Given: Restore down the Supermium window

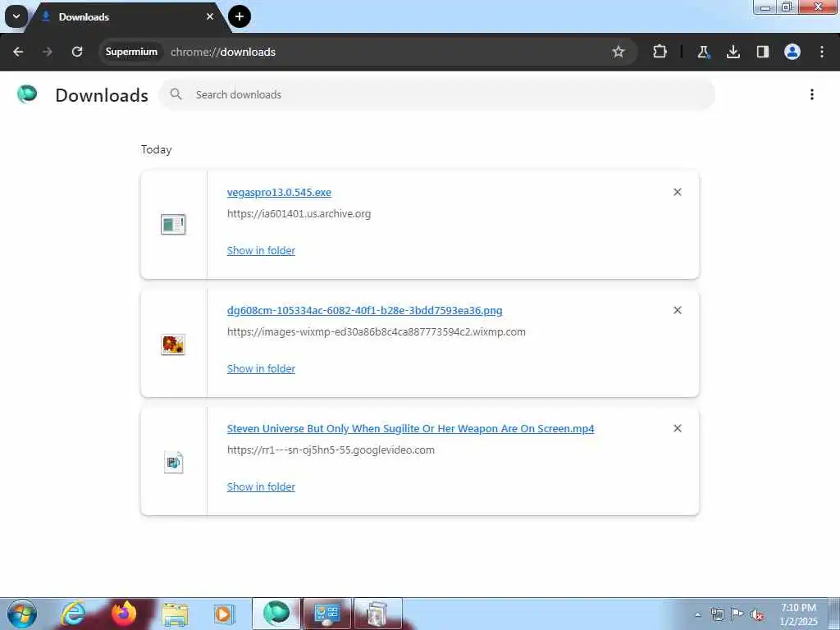Looking at the screenshot, I should point(787,7).
